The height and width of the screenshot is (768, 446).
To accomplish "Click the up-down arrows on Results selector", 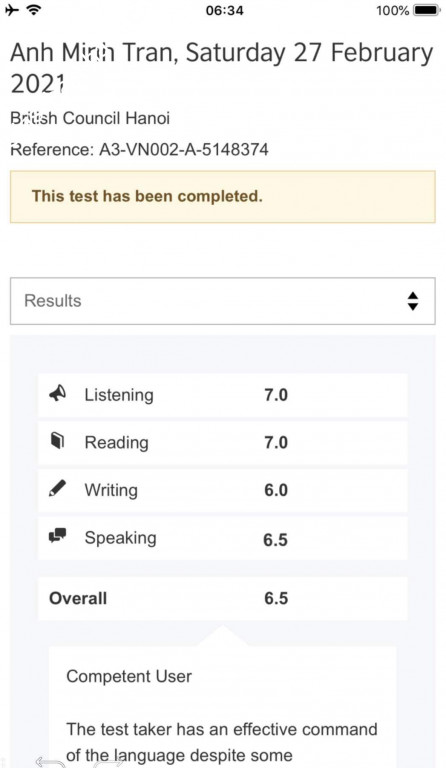I will [x=413, y=301].
